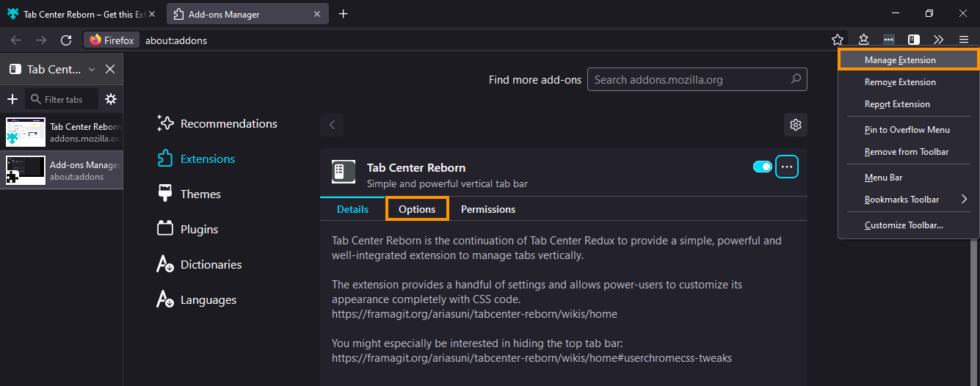Click the wikis/home framagit URL text
Screen dimensions: 980x386
click(474, 314)
